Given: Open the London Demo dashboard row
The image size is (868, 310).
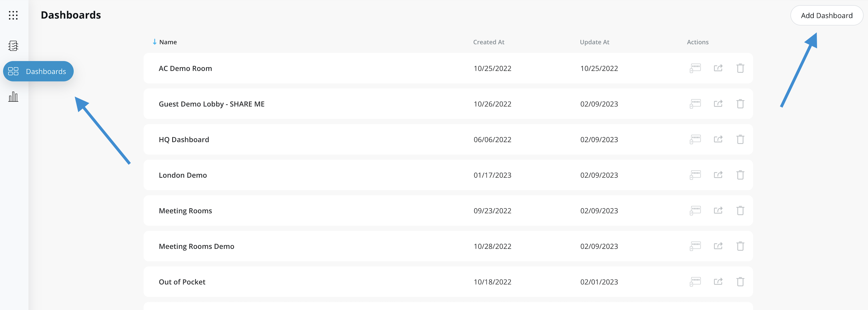Looking at the screenshot, I should (x=183, y=175).
